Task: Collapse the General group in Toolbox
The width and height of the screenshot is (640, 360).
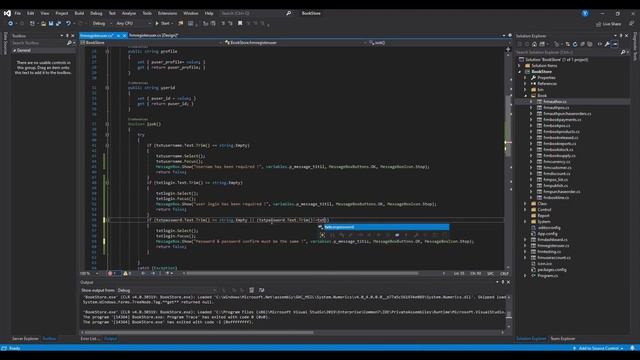Action: click(x=15, y=50)
